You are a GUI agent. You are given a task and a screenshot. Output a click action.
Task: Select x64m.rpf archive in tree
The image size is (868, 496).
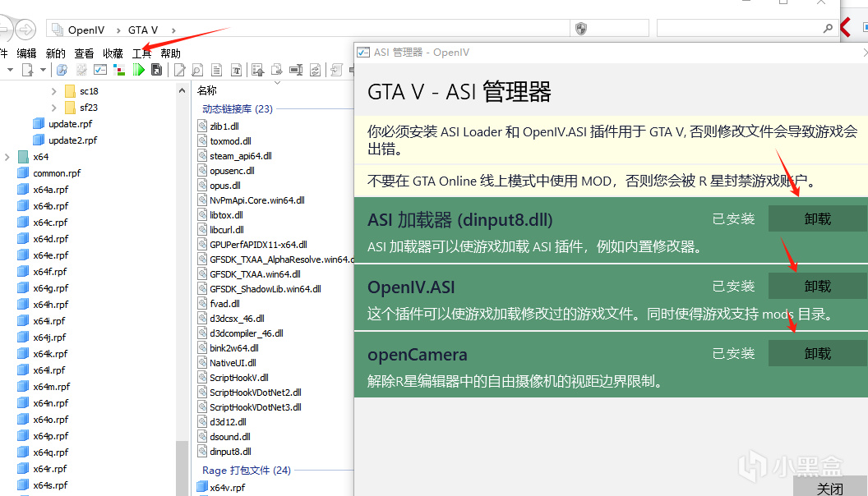[x=52, y=387]
